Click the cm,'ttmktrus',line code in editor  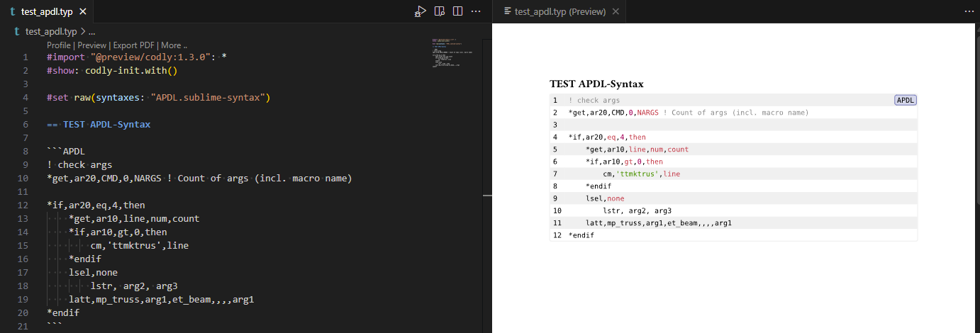point(139,245)
